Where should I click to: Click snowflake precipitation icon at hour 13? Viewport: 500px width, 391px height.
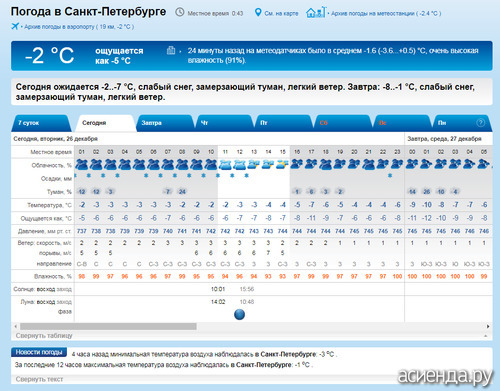246,175
